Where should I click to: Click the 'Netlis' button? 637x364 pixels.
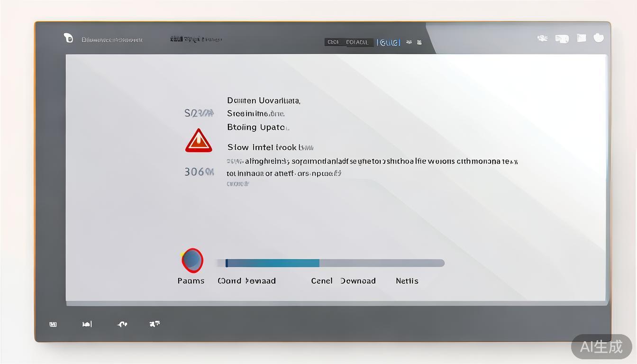[x=407, y=281]
